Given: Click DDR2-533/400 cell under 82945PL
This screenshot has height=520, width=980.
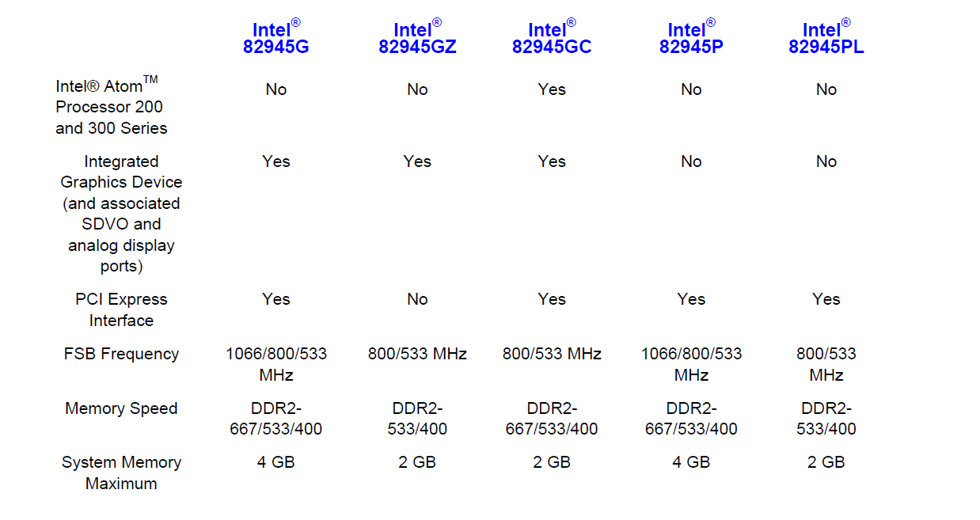Looking at the screenshot, I should [x=826, y=419].
